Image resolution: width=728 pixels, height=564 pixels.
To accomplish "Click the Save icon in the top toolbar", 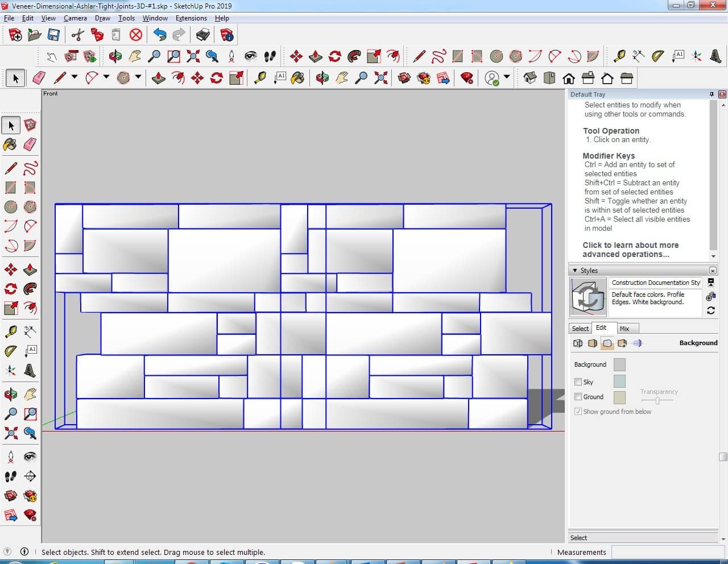I will coord(53,35).
